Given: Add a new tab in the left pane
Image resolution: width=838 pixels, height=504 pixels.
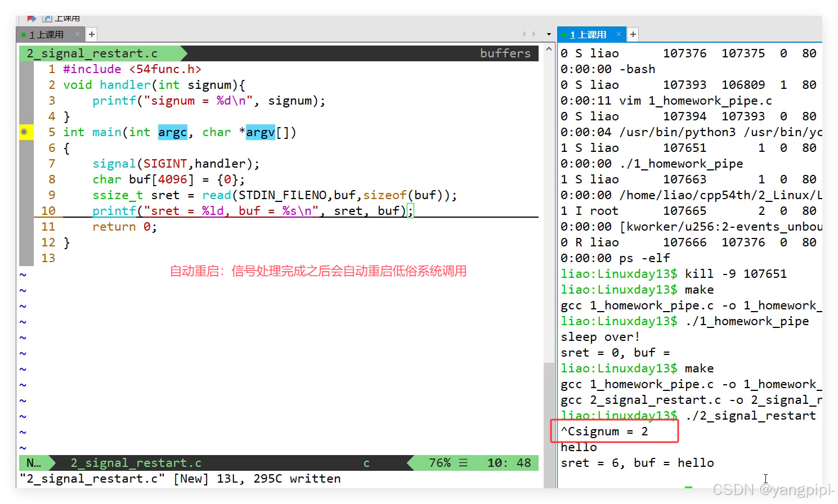Looking at the screenshot, I should pyautogui.click(x=92, y=34).
